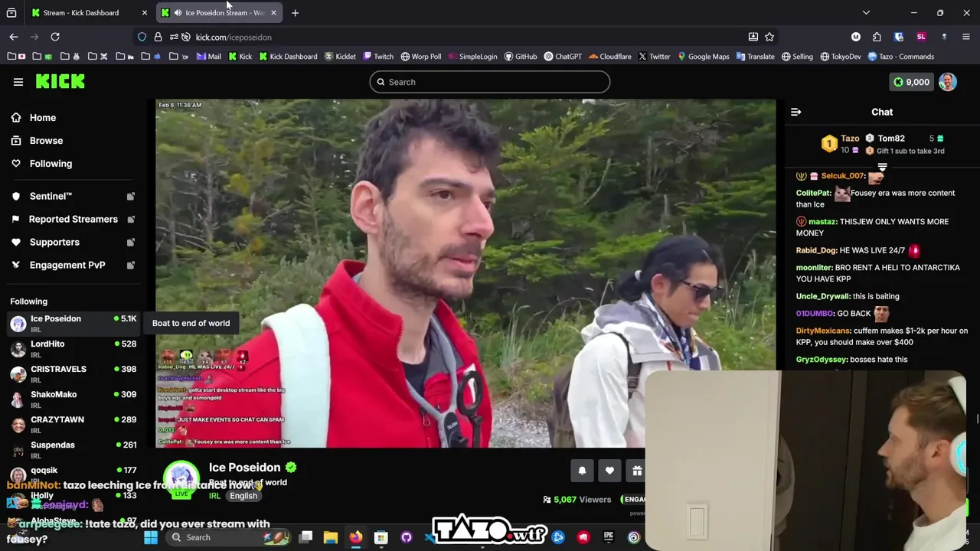Open the Kicklet bookmark

[340, 57]
